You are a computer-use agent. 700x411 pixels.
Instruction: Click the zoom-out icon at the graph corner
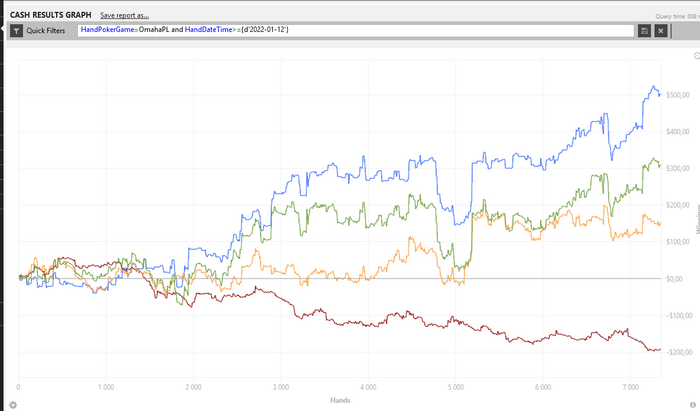coord(697,56)
